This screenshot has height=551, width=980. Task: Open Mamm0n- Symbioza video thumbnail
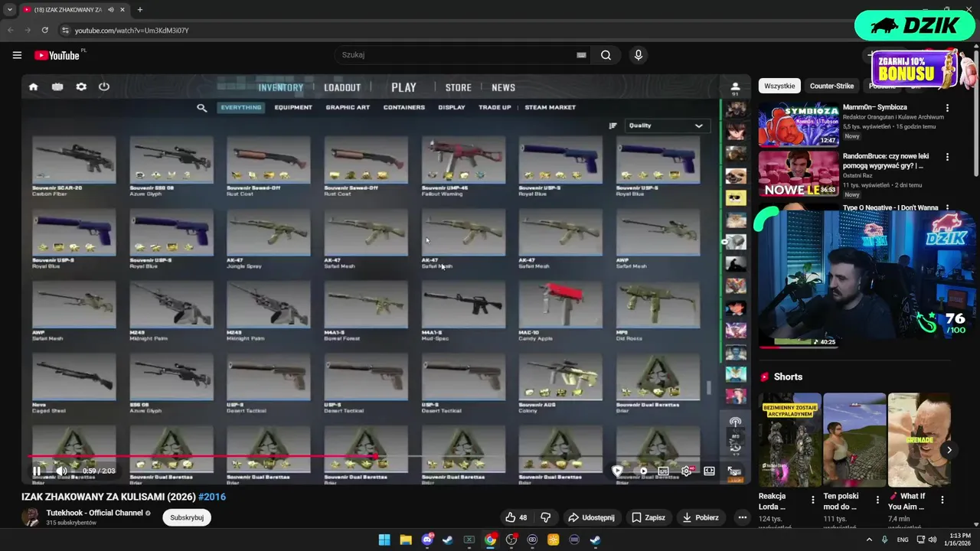(x=799, y=124)
